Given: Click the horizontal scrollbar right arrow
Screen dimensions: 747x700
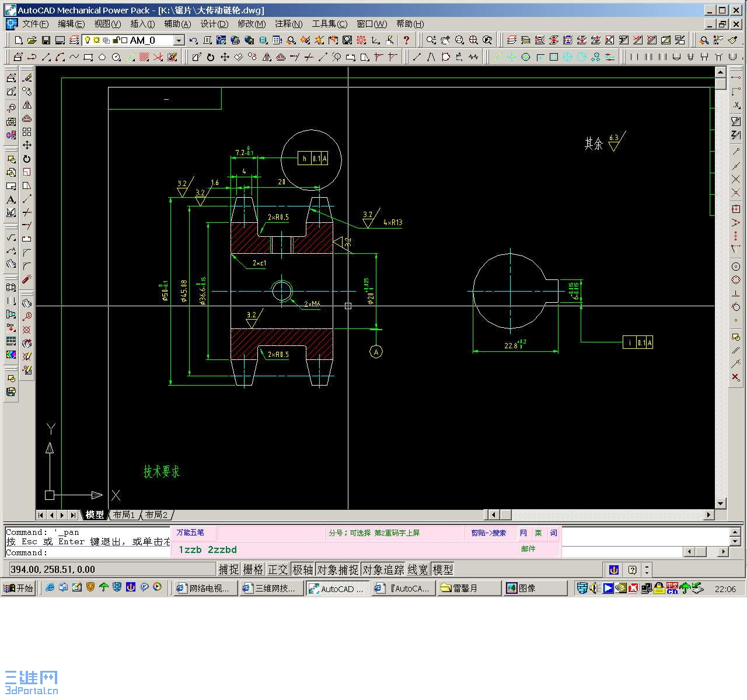Looking at the screenshot, I should (x=709, y=514).
